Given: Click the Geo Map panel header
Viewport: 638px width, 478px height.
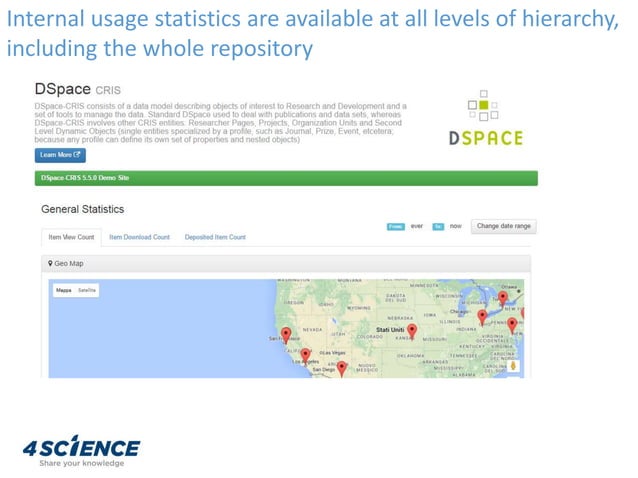Looking at the screenshot, I should point(286,264).
